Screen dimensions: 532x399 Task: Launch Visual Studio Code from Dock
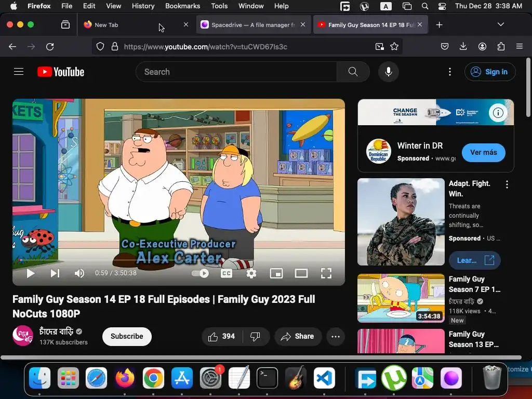coord(324,378)
